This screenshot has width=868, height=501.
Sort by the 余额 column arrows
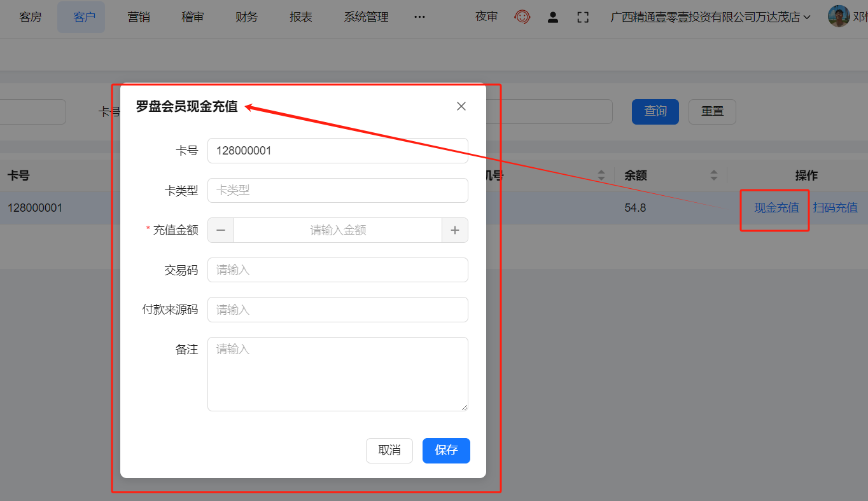713,175
